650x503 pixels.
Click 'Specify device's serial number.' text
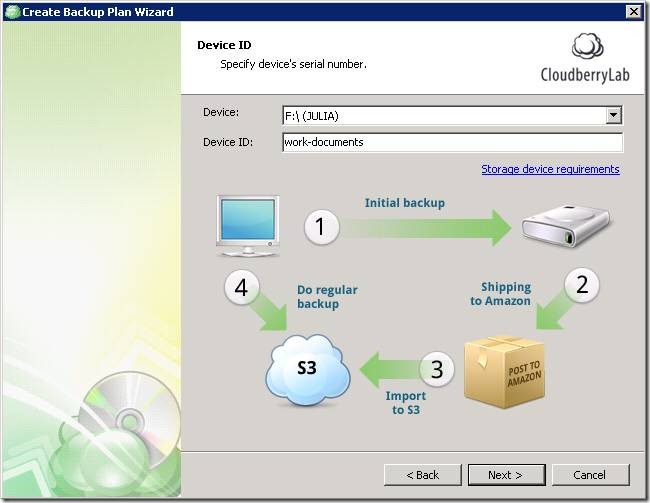click(x=293, y=64)
